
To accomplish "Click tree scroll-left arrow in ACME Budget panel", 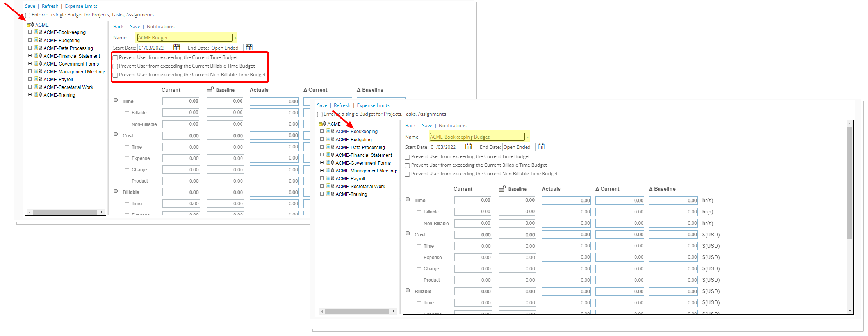I will pos(30,212).
